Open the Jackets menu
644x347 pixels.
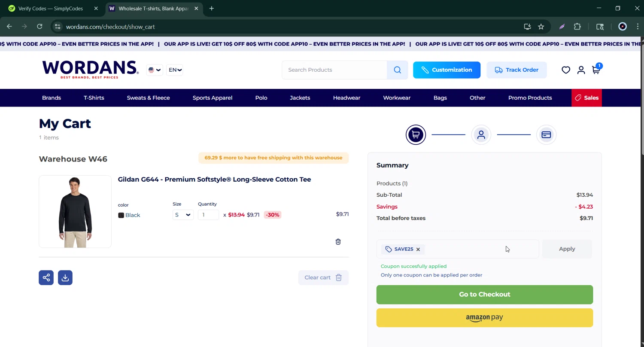tap(300, 98)
